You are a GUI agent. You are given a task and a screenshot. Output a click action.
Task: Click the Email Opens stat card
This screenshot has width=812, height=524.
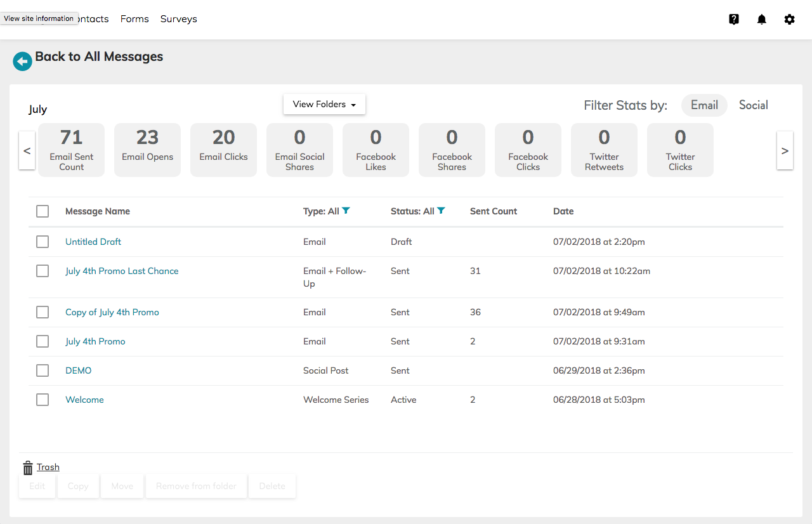coord(147,150)
